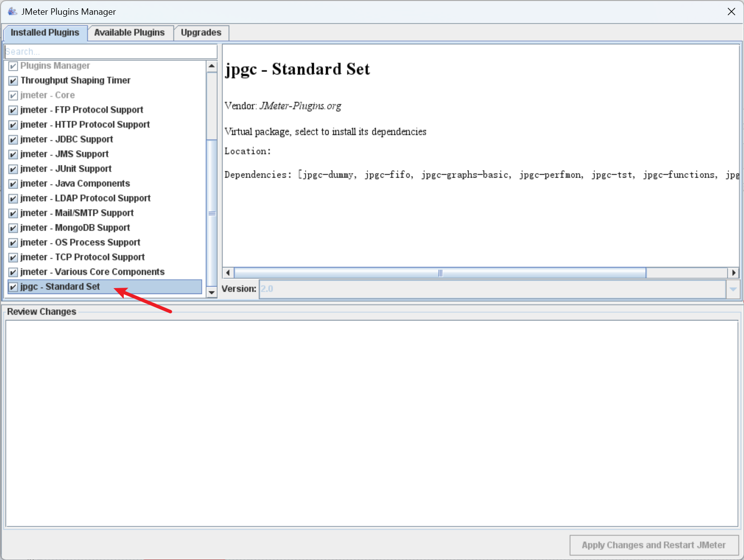Click the Review Changes text area
The image size is (744, 560).
pyautogui.click(x=372, y=424)
